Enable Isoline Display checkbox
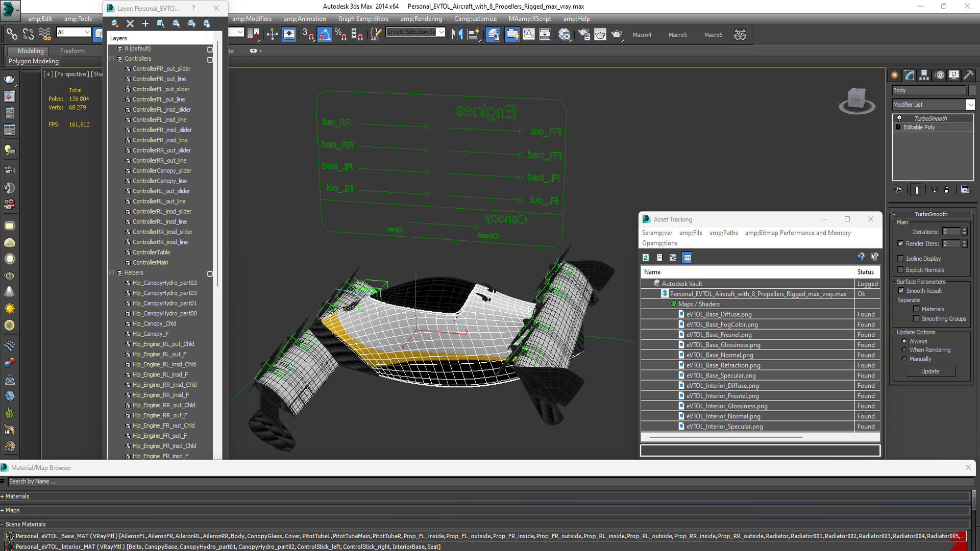This screenshot has width=980, height=551. point(901,259)
